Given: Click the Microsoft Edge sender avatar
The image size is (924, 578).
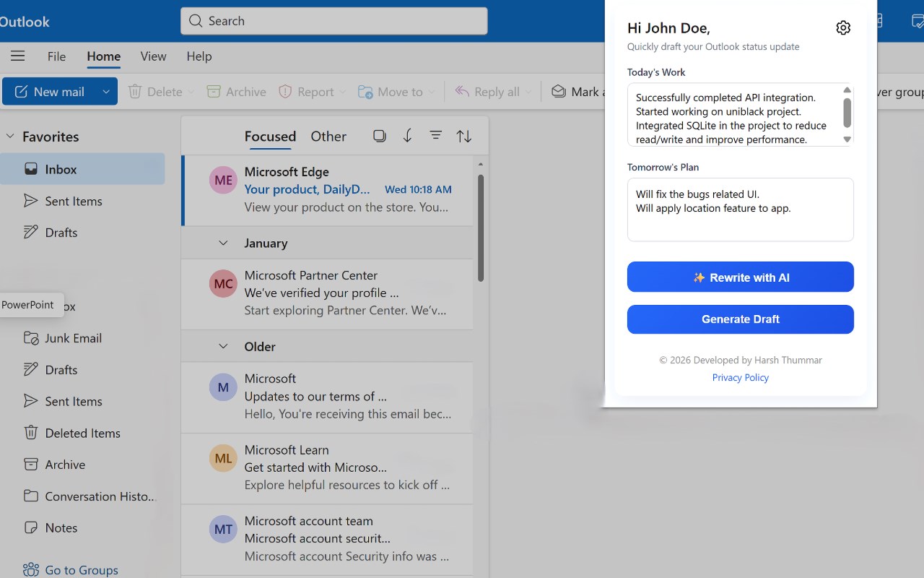Looking at the screenshot, I should click(224, 181).
